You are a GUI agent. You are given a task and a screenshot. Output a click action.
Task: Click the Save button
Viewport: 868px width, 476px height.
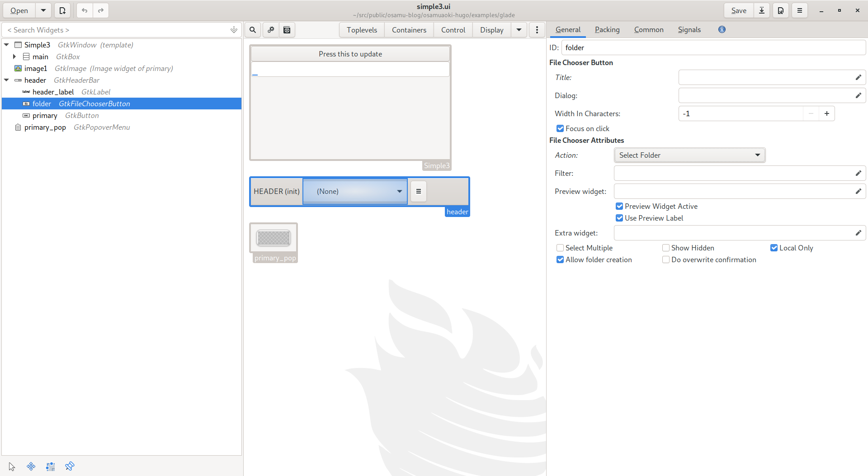(x=739, y=10)
